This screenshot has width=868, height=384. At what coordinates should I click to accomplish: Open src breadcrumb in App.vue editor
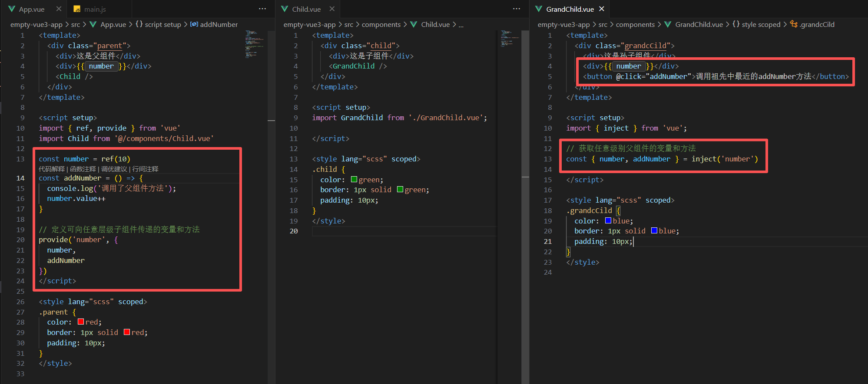76,25
